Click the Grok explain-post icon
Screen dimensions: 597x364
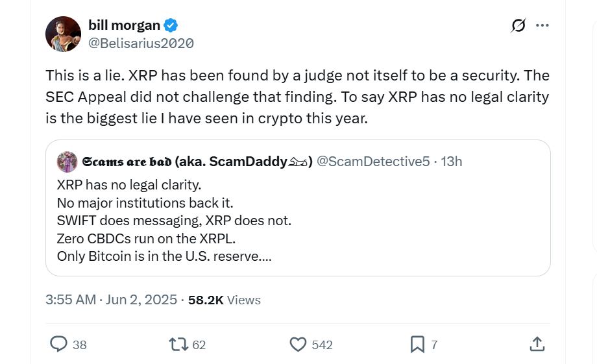pyautogui.click(x=518, y=25)
